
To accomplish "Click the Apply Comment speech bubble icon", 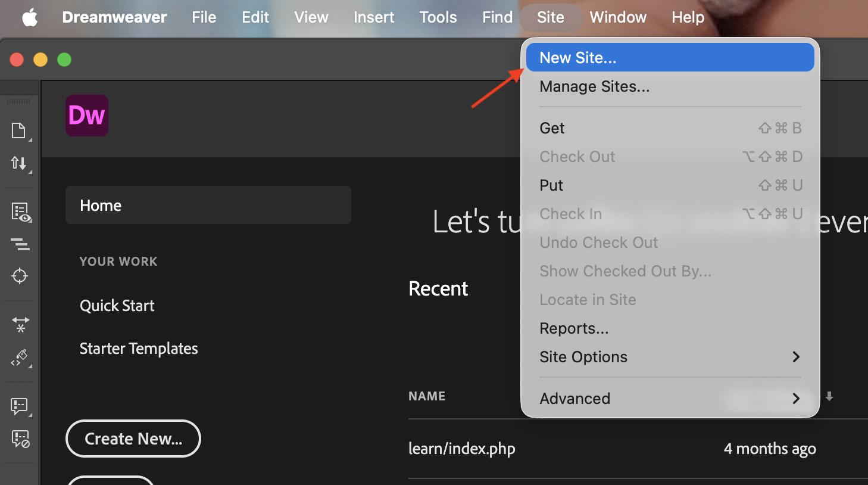I will pyautogui.click(x=20, y=406).
